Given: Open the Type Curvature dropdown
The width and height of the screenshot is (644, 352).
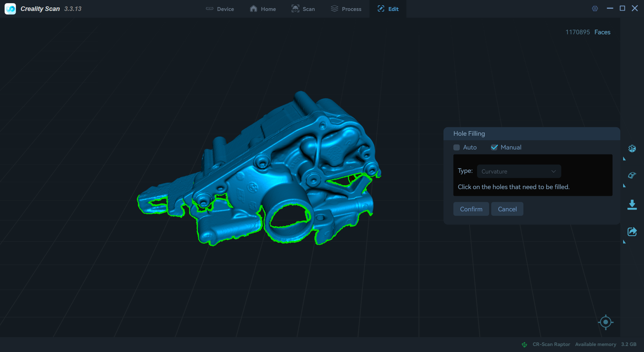Looking at the screenshot, I should click(x=519, y=171).
